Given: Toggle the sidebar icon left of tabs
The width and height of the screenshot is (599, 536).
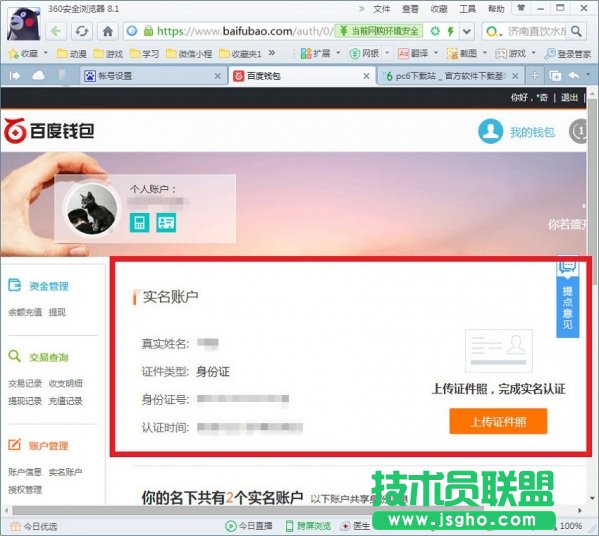Looking at the screenshot, I should coord(14,76).
